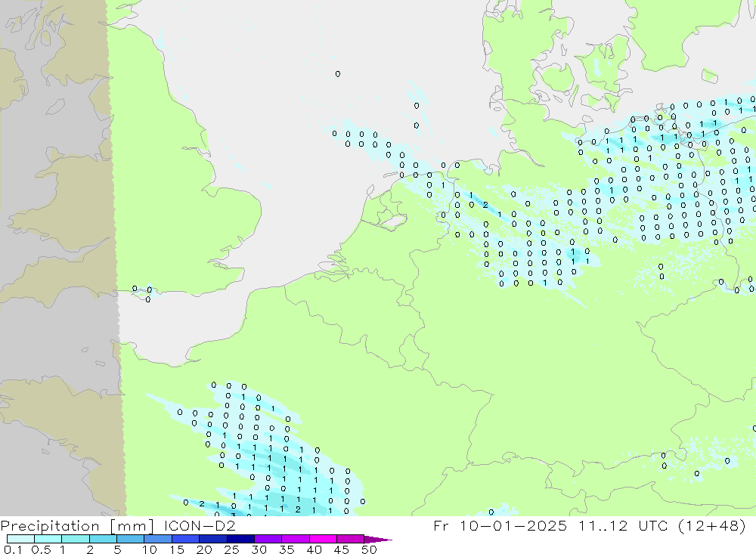Click the "30" legend scale value
The height and width of the screenshot is (554, 756).
pyautogui.click(x=259, y=549)
